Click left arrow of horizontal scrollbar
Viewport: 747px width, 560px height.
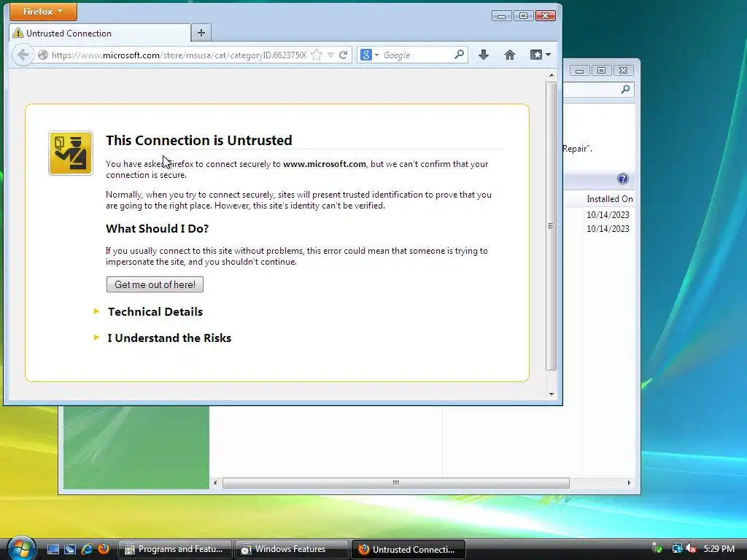click(215, 483)
